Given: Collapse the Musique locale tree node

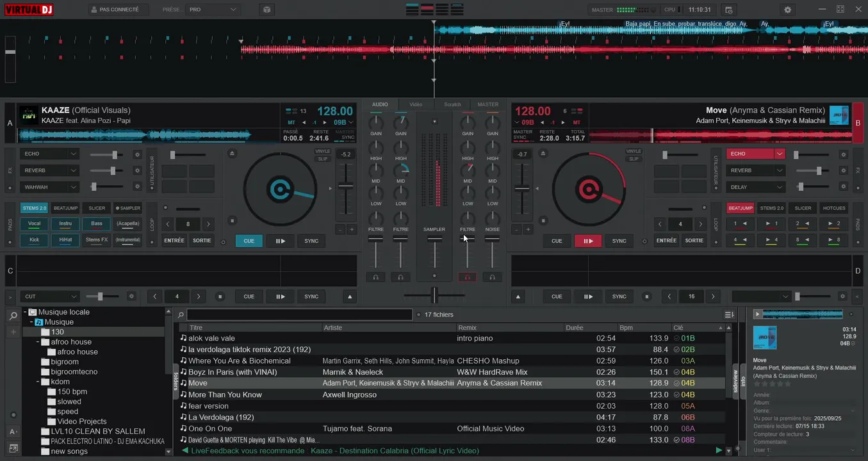Looking at the screenshot, I should (x=25, y=312).
